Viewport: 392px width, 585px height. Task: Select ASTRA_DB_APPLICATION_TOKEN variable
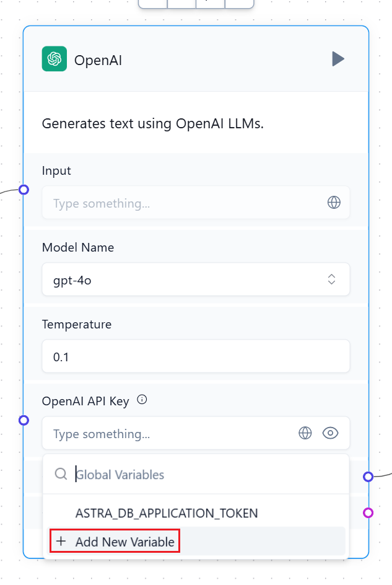point(196,513)
